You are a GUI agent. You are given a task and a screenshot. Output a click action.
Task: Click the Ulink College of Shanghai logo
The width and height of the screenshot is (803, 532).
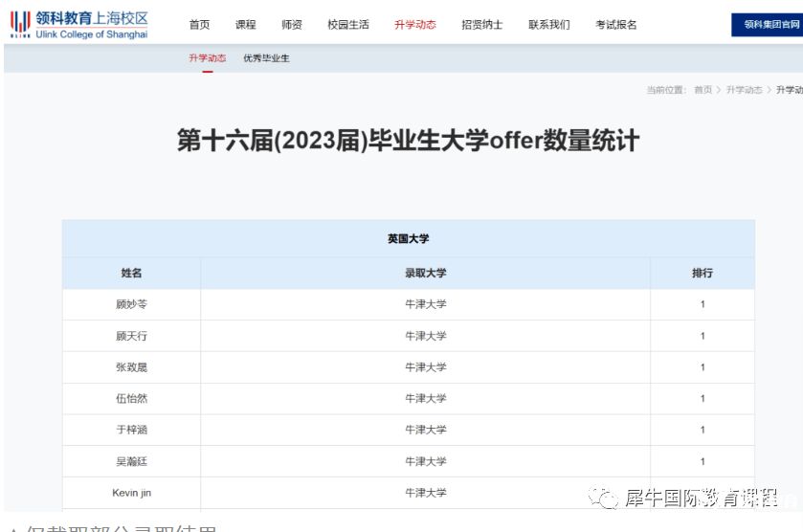coord(79,24)
